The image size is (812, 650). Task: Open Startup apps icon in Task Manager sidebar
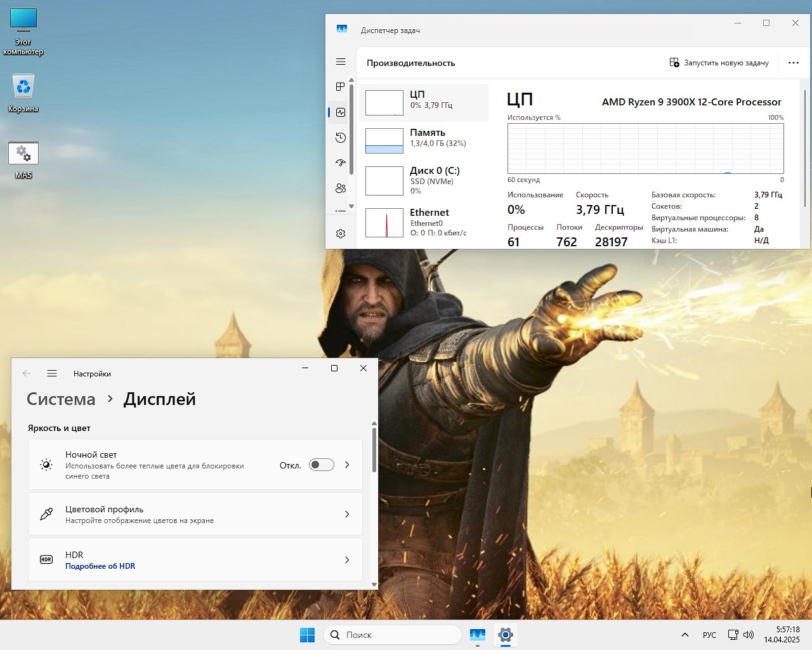[341, 163]
